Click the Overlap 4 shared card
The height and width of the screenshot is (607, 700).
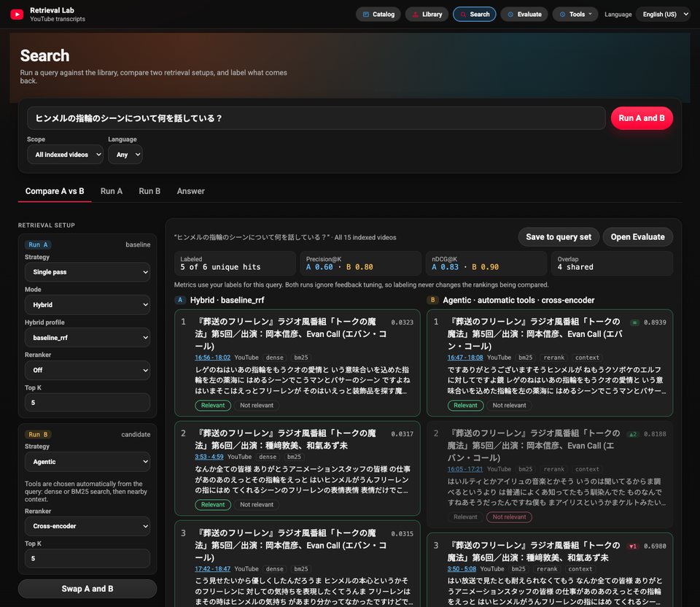pos(612,263)
